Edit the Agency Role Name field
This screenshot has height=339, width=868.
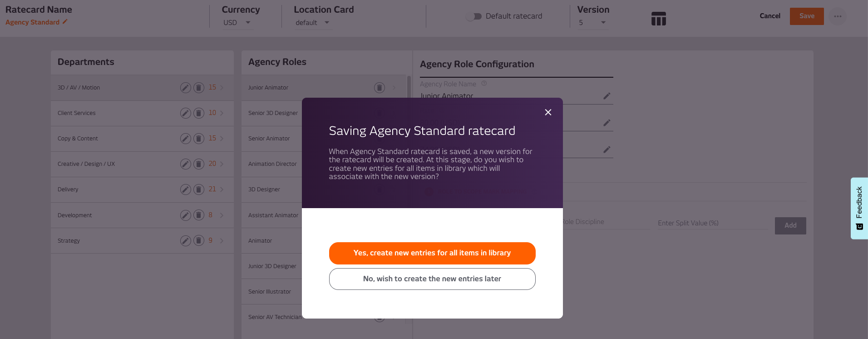[x=607, y=96]
